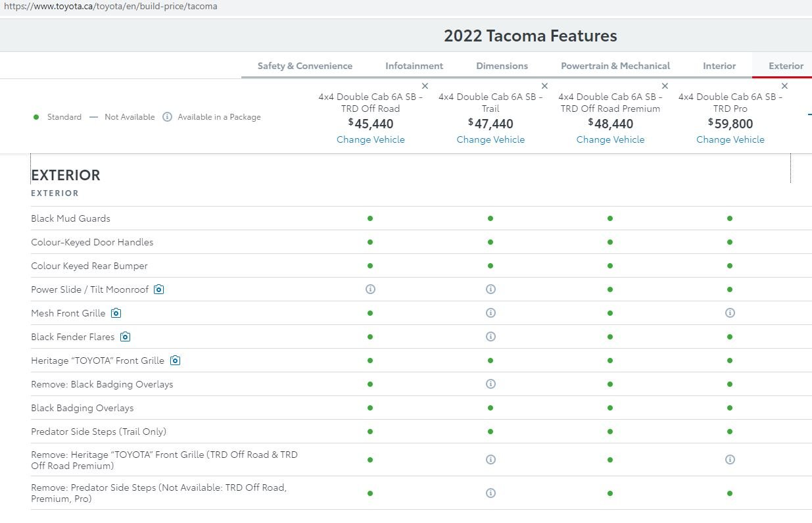Open camera icon beside Power Slide / Tilt Moonroof
Screen dimensions: 812x523
click(158, 289)
